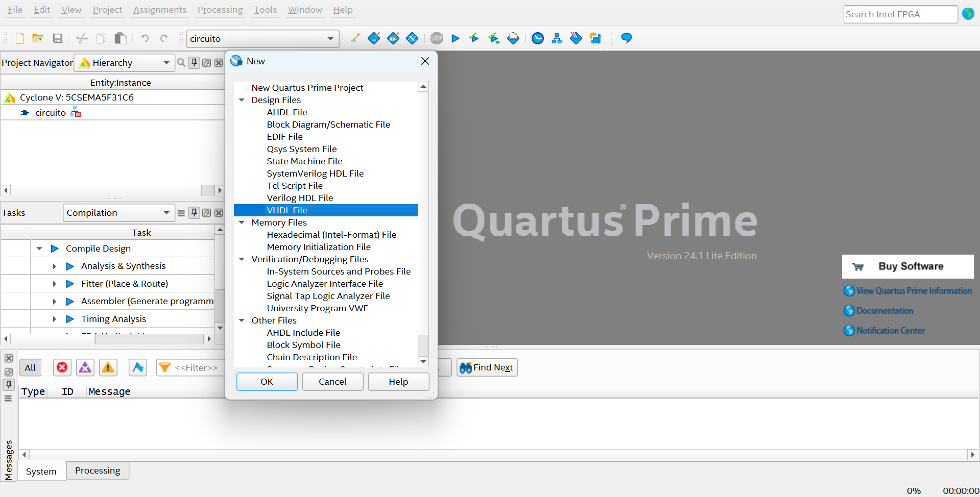Click OK in the New dialog
The image size is (980, 497).
(x=267, y=382)
